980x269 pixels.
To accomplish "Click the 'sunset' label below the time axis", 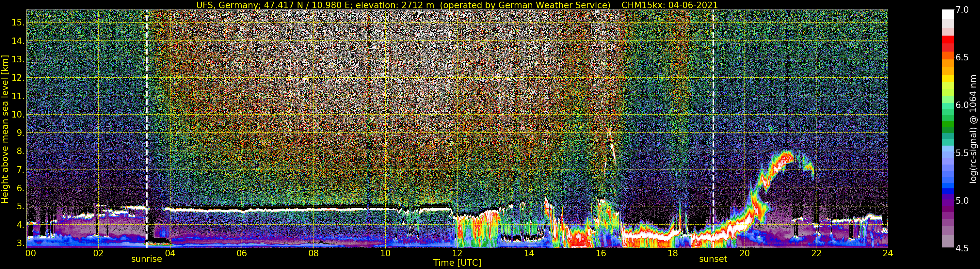I will [713, 259].
